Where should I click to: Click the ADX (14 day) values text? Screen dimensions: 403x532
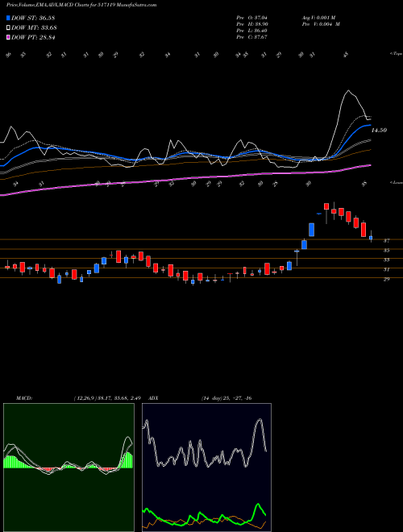pos(226,398)
